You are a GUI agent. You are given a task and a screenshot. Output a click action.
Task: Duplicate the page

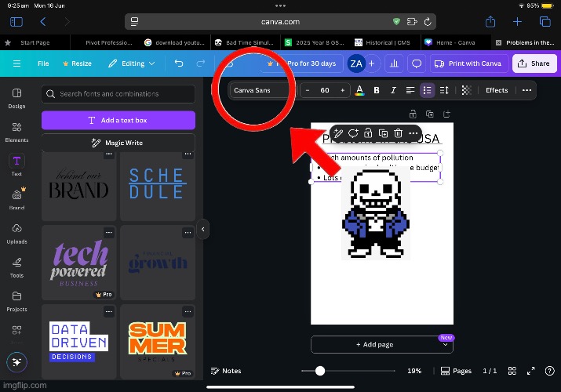430,114
